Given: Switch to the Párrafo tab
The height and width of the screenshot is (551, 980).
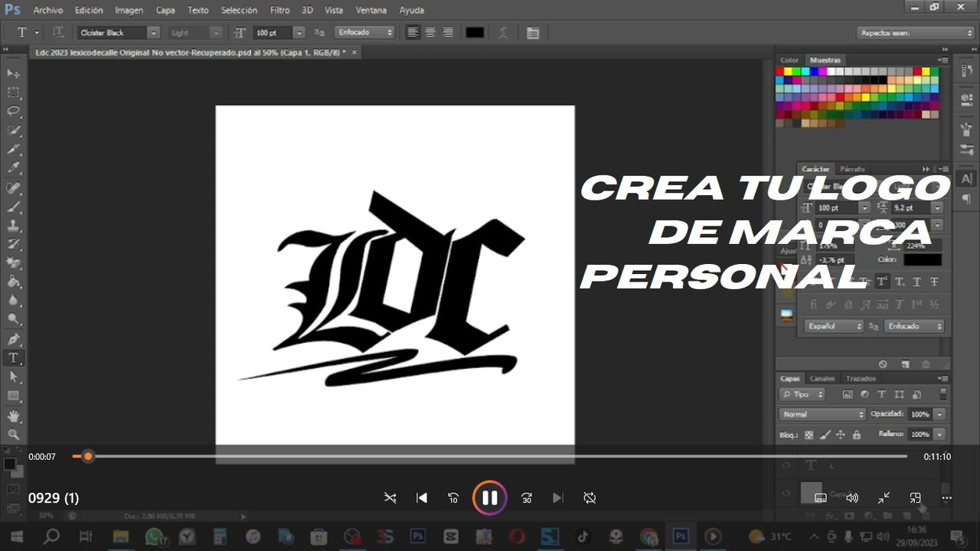Looking at the screenshot, I should (x=852, y=169).
